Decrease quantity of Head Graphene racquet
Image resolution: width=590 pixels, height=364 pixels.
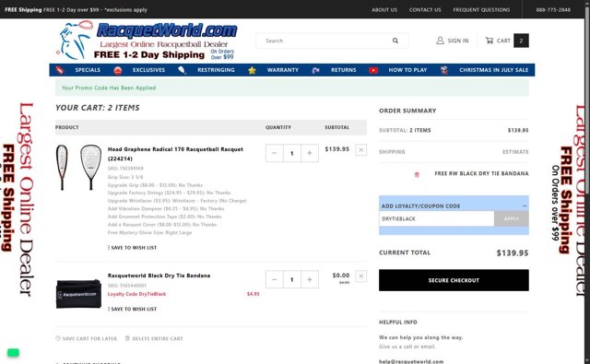coord(275,153)
